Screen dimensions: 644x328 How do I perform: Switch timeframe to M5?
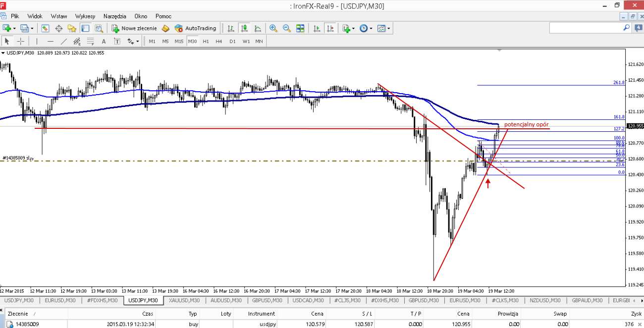click(x=165, y=41)
